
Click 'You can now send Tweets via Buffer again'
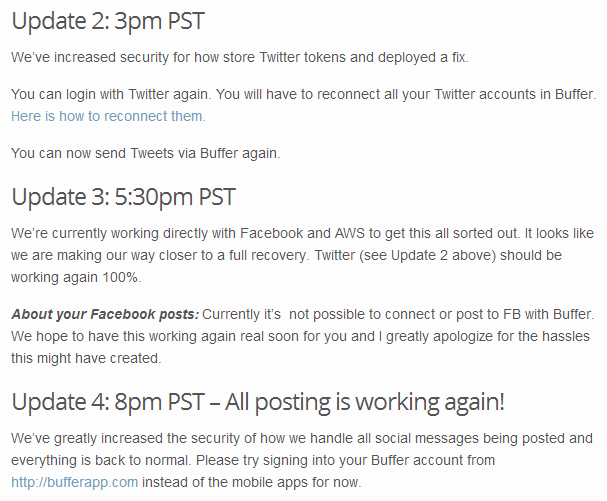146,153
